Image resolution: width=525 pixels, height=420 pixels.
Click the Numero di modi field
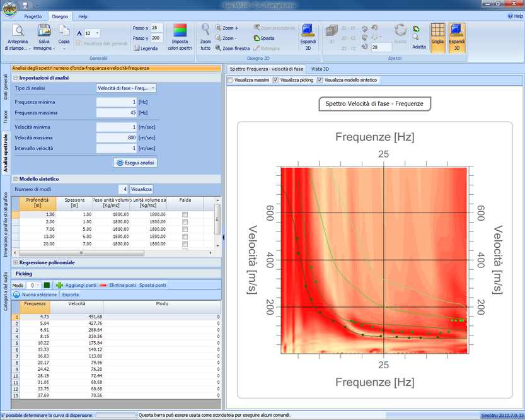pos(123,189)
